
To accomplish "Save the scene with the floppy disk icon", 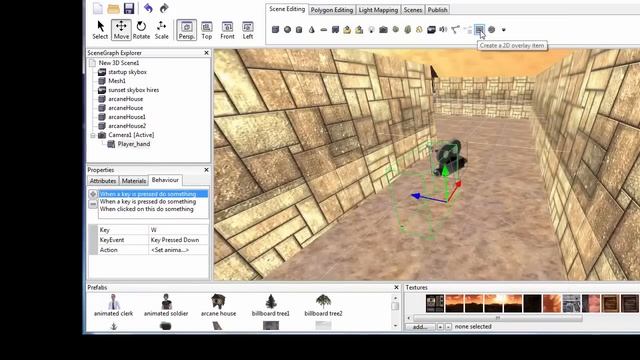I will point(129,8).
